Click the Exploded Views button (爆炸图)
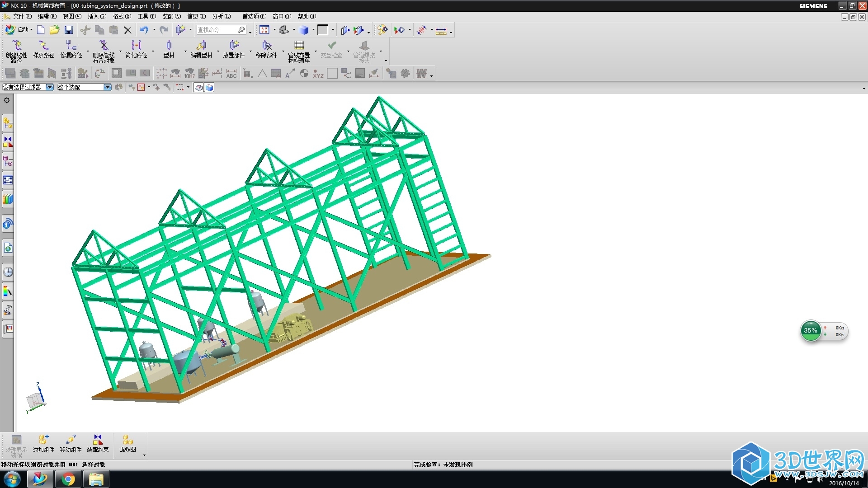This screenshot has width=868, height=488. [x=127, y=444]
